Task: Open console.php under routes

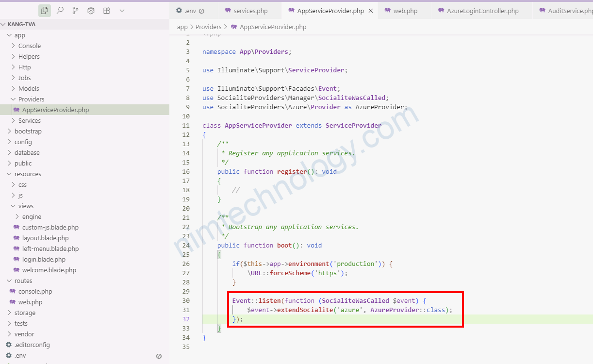Action: pyautogui.click(x=35, y=292)
